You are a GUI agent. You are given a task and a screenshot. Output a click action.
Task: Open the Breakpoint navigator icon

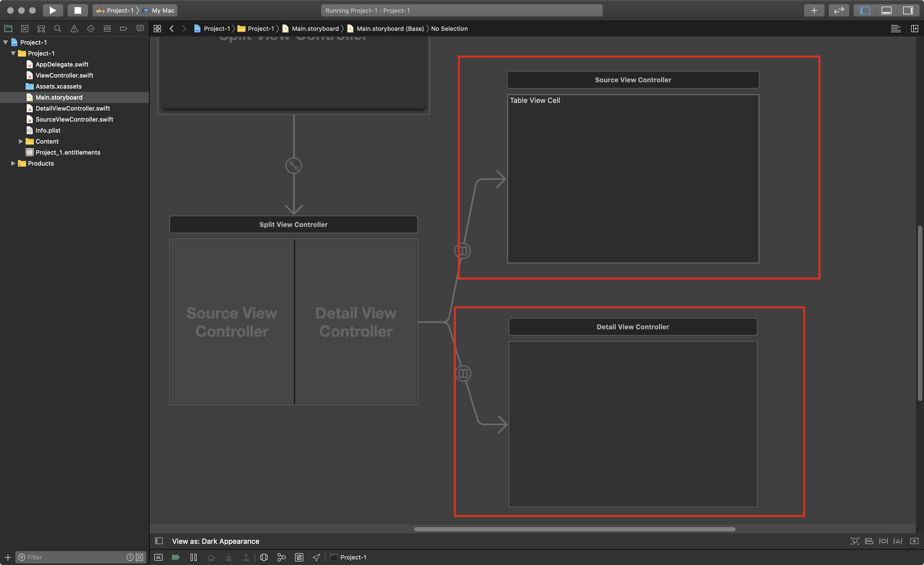point(123,29)
